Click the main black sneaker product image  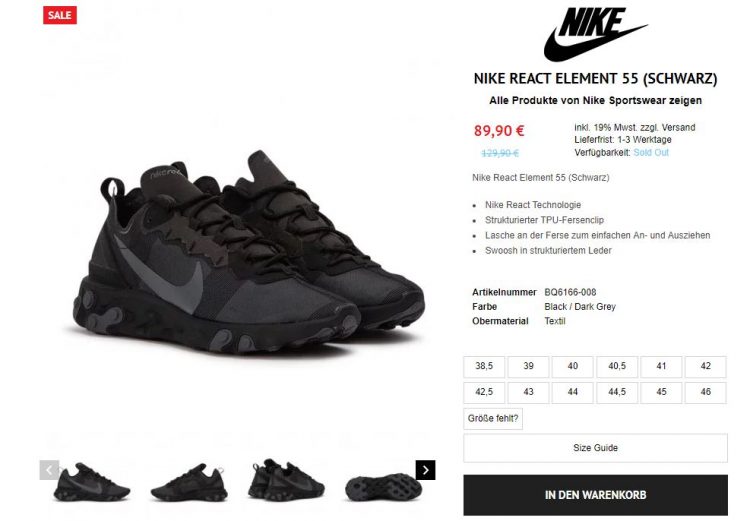tap(249, 253)
